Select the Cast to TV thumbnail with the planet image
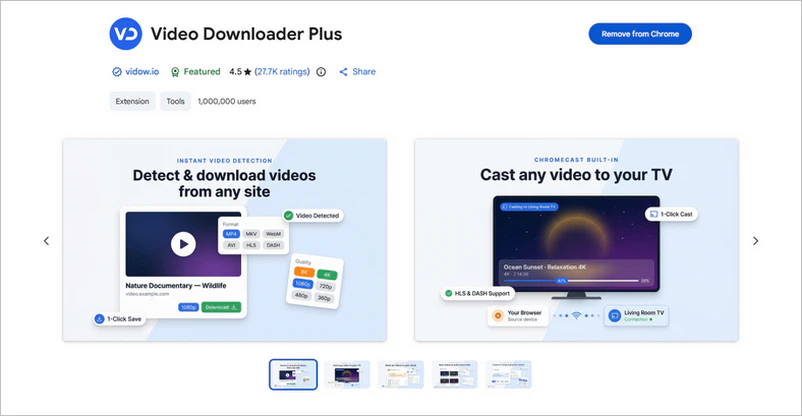Image resolution: width=802 pixels, height=416 pixels. [347, 375]
